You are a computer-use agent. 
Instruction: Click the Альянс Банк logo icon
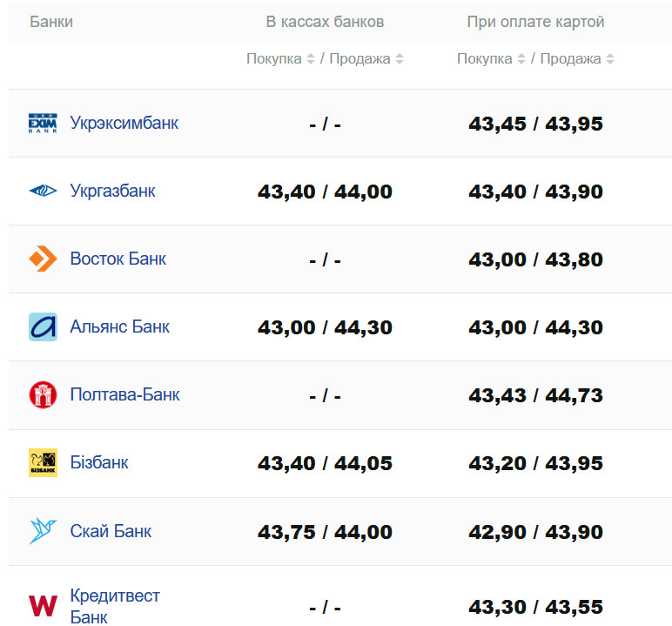[x=43, y=326]
